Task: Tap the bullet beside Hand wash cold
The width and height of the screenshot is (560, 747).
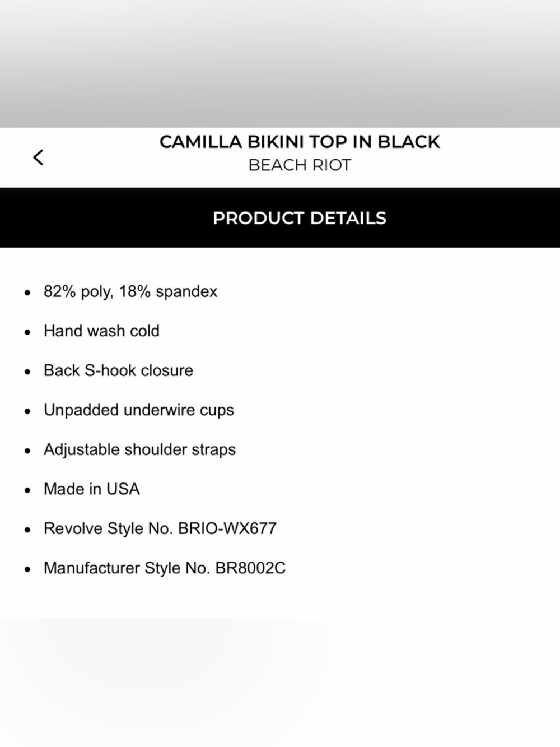Action: click(x=27, y=332)
